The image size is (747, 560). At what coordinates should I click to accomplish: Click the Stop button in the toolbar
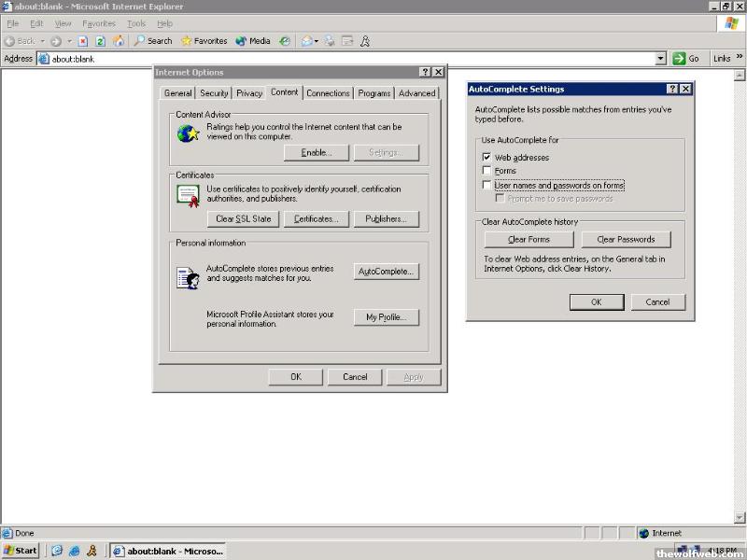coord(83,41)
